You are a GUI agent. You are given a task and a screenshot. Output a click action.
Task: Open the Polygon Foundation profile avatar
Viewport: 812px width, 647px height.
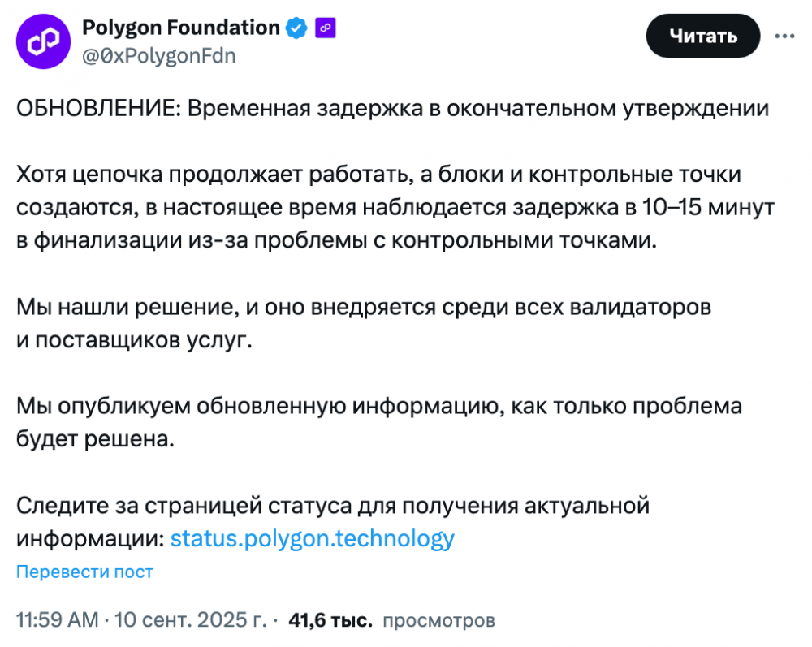click(x=43, y=41)
